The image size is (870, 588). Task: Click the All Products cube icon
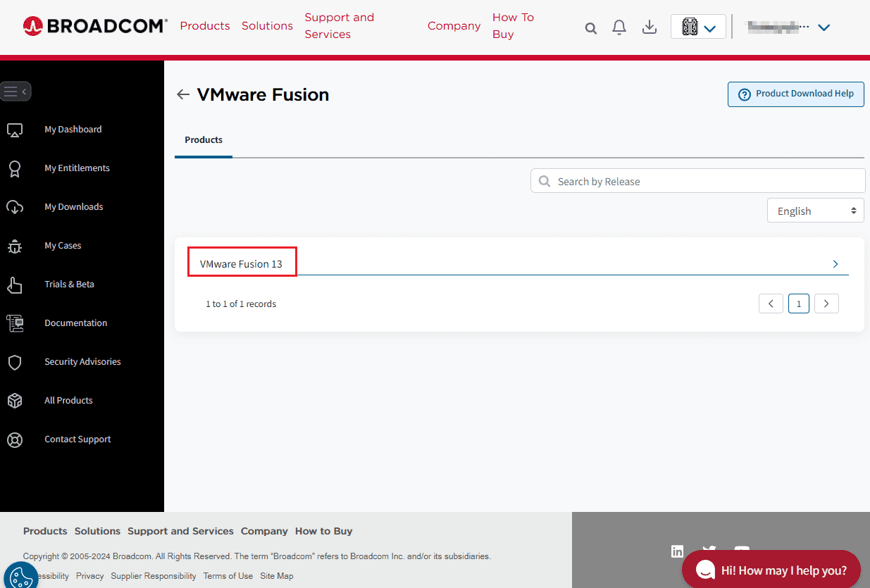click(15, 401)
